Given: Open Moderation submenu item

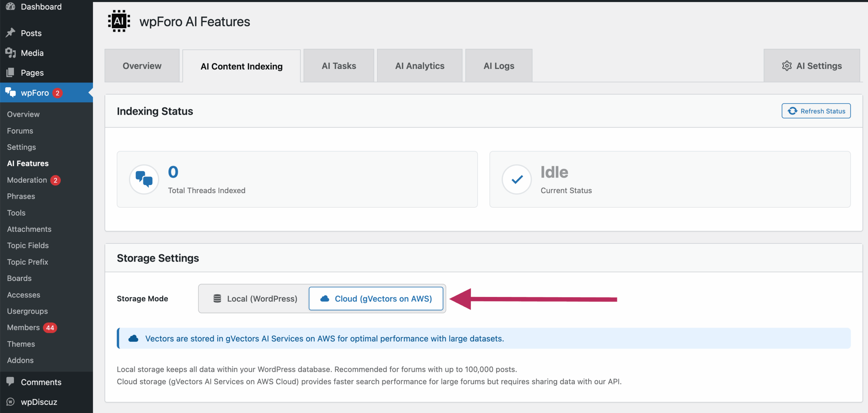Looking at the screenshot, I should (27, 180).
